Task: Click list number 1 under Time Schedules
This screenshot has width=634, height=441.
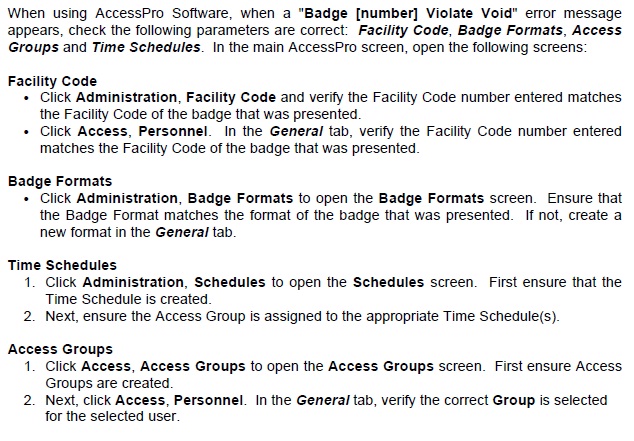Action: tap(30, 282)
